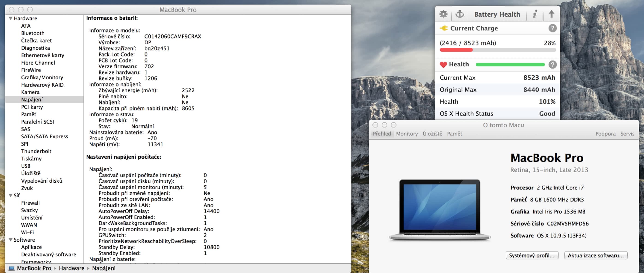Open the Paměť tab in O tomto Macu
This screenshot has width=644, height=273.
454,134
